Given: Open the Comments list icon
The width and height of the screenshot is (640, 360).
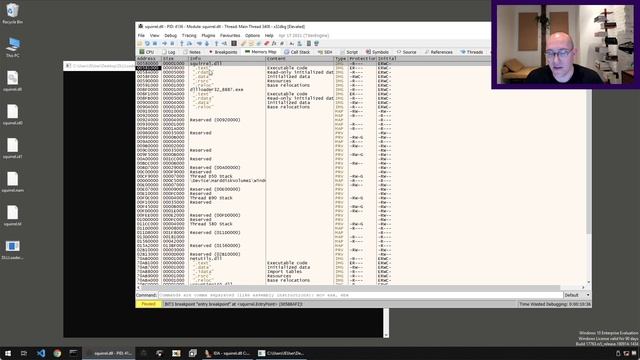Looking at the screenshot, I should coord(251,43).
